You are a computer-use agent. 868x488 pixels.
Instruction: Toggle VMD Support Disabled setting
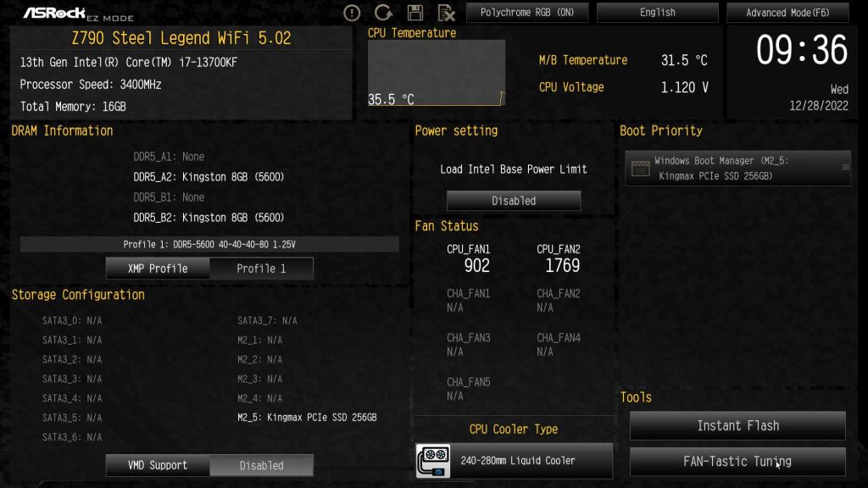(261, 465)
